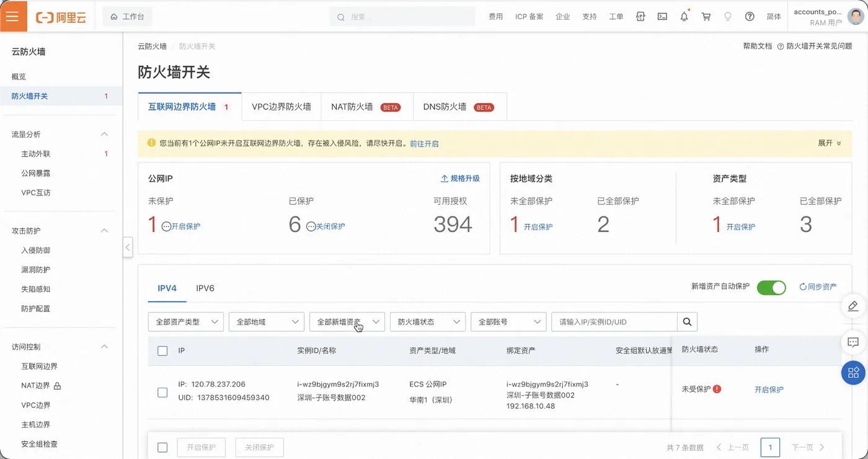This screenshot has height=459, width=868.
Task: Click the 阿里云 logo
Action: (61, 17)
